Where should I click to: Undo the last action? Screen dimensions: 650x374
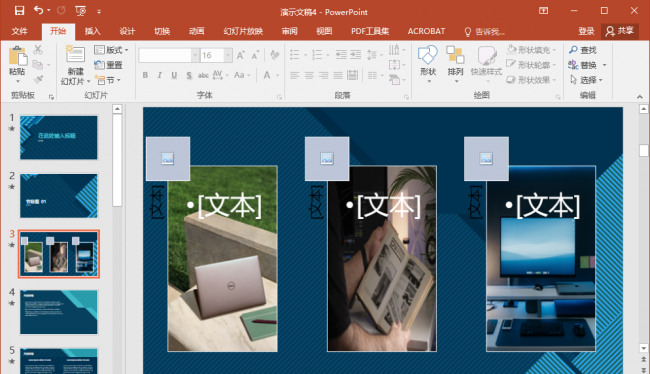[x=39, y=10]
